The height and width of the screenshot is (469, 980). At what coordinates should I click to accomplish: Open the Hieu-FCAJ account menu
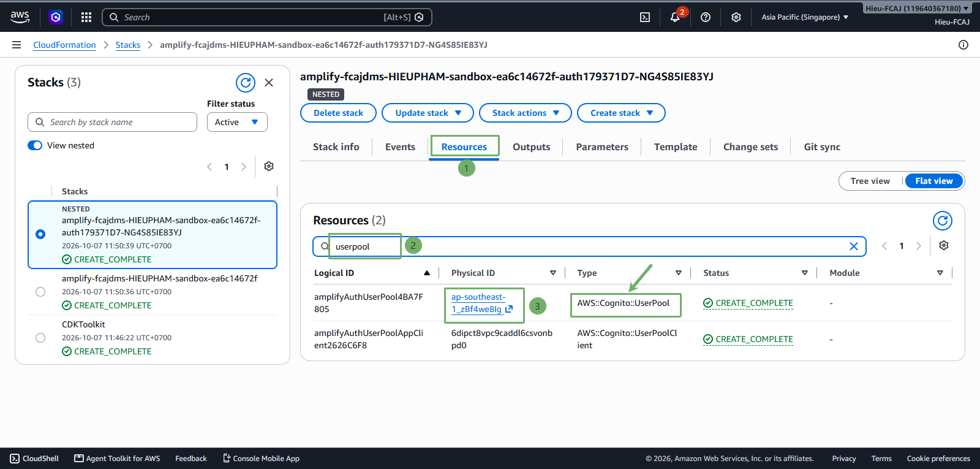pos(917,9)
